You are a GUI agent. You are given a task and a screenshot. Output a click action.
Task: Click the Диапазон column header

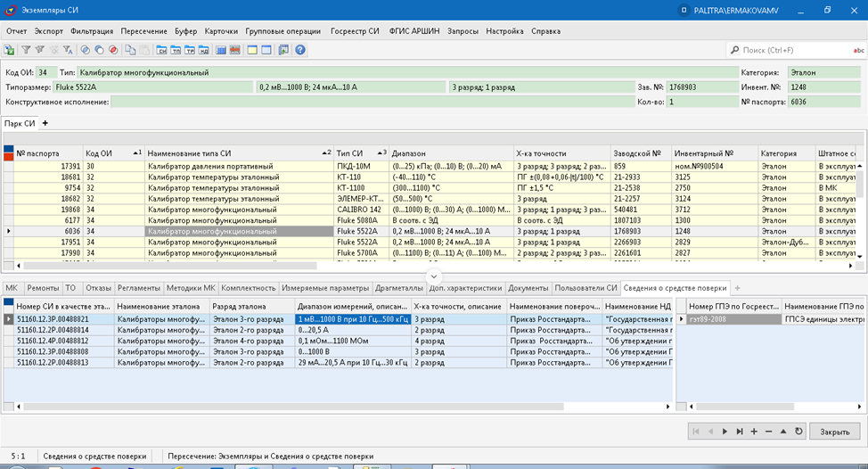451,153
